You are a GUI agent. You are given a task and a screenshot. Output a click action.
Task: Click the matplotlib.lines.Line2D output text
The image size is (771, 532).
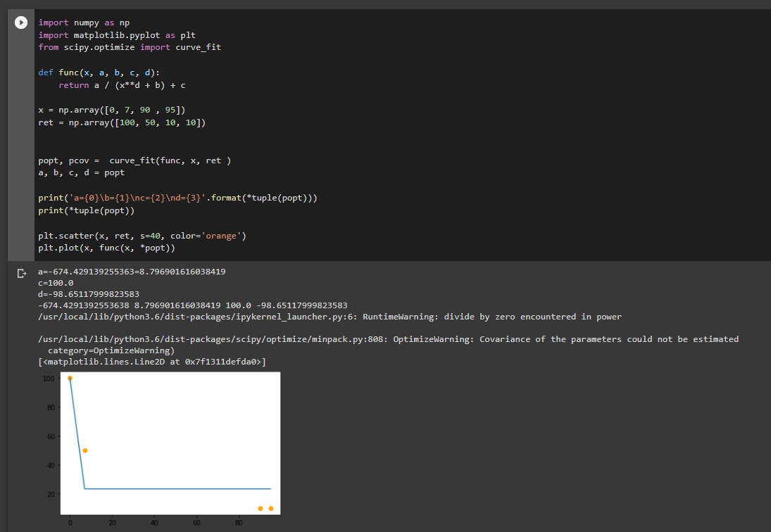(152, 362)
